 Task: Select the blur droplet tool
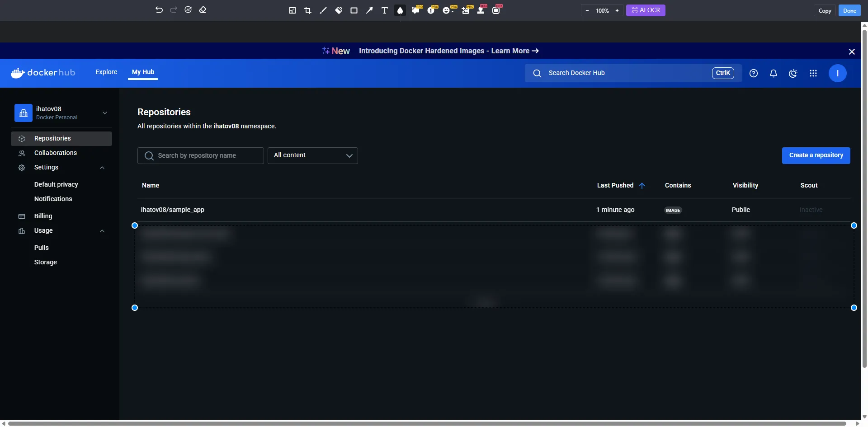pos(400,10)
